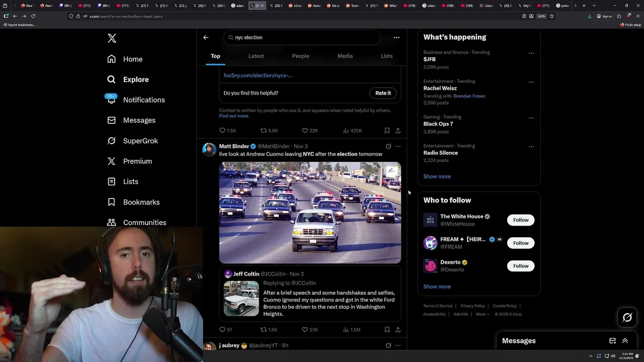Follow the FREAM account

(521, 243)
